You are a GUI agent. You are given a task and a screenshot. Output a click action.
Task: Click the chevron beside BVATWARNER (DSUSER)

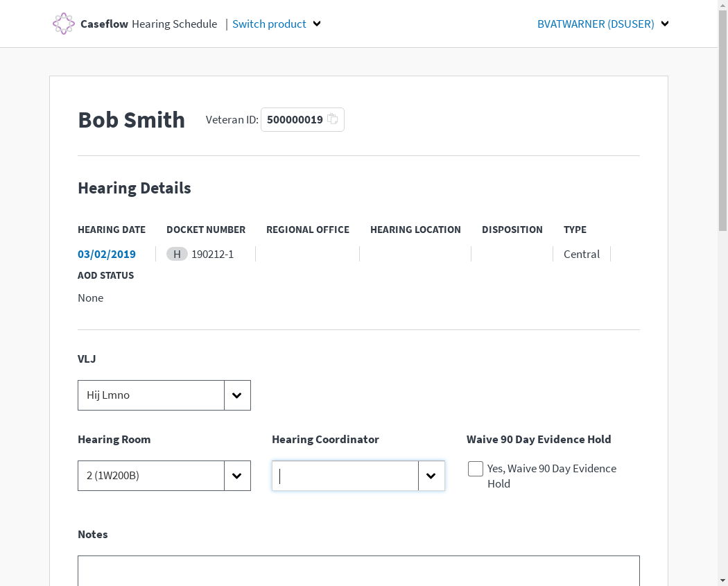click(665, 24)
